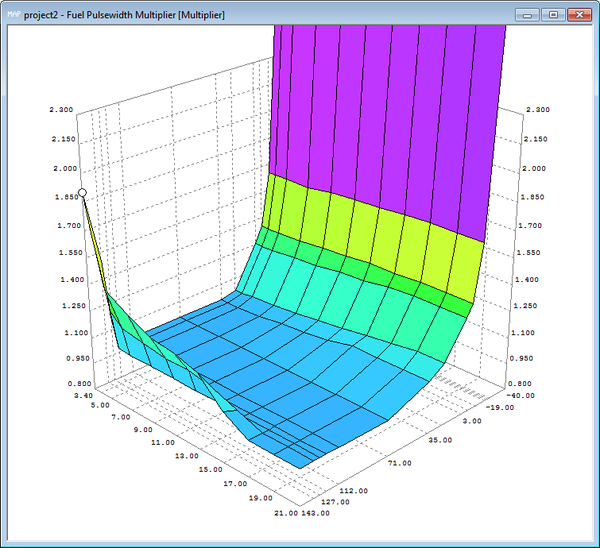The height and width of the screenshot is (548, 600).
Task: Click bottom-right axis label 127.00
Action: coord(335,502)
